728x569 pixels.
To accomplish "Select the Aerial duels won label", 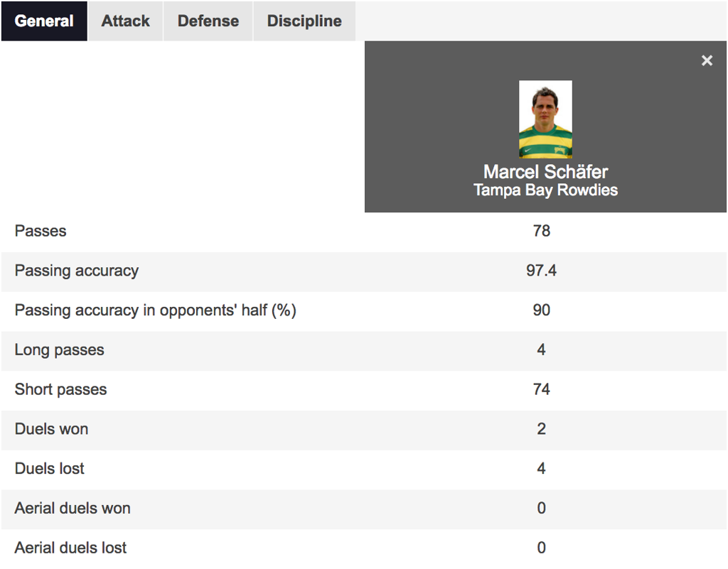I will pos(73,508).
